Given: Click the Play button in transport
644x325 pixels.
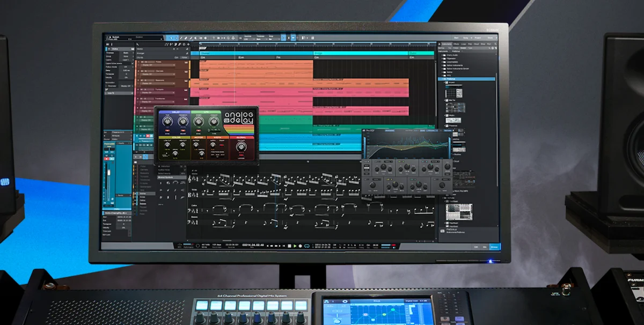Looking at the screenshot, I should 295,246.
